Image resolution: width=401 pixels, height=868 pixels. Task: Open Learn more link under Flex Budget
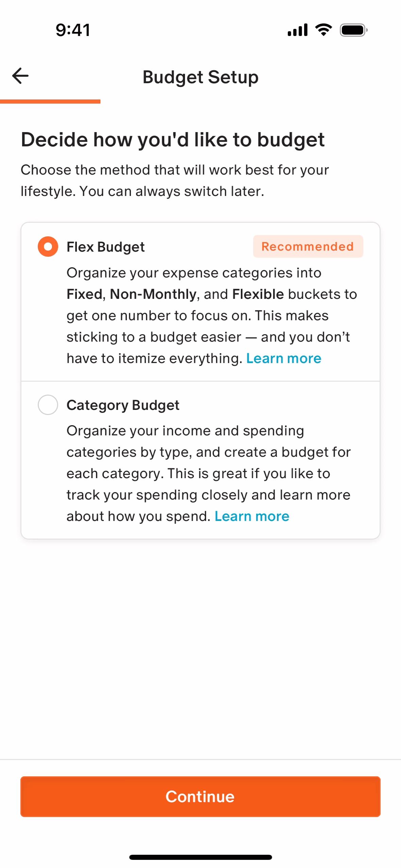coord(283,359)
